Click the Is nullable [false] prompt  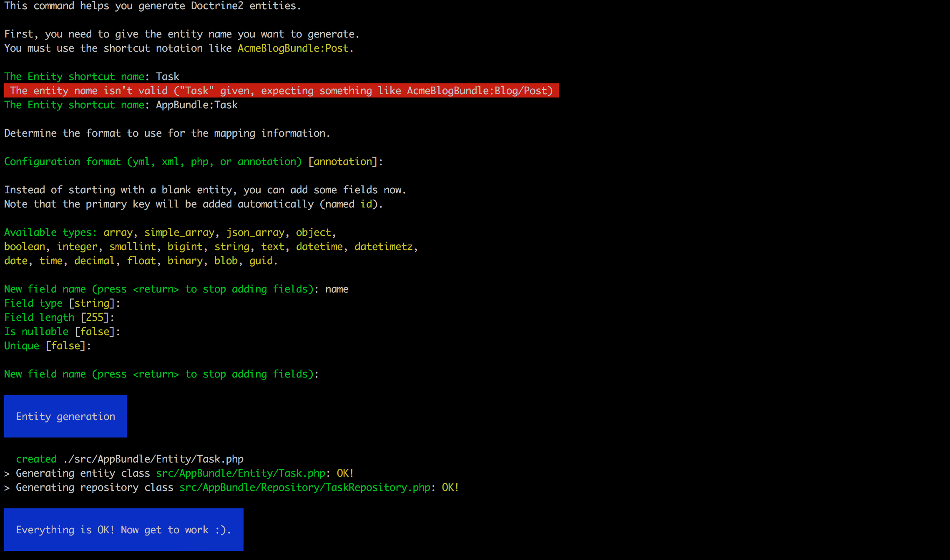pos(62,332)
